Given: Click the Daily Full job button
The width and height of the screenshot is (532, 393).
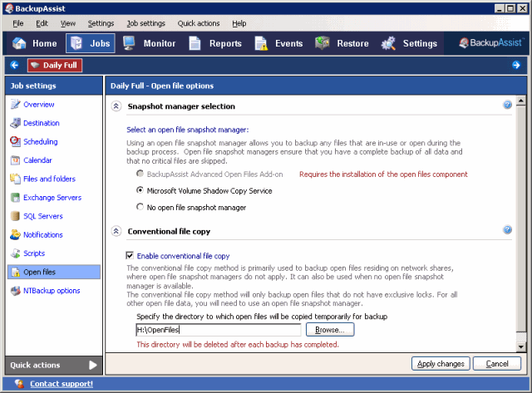Looking at the screenshot, I should click(55, 65).
